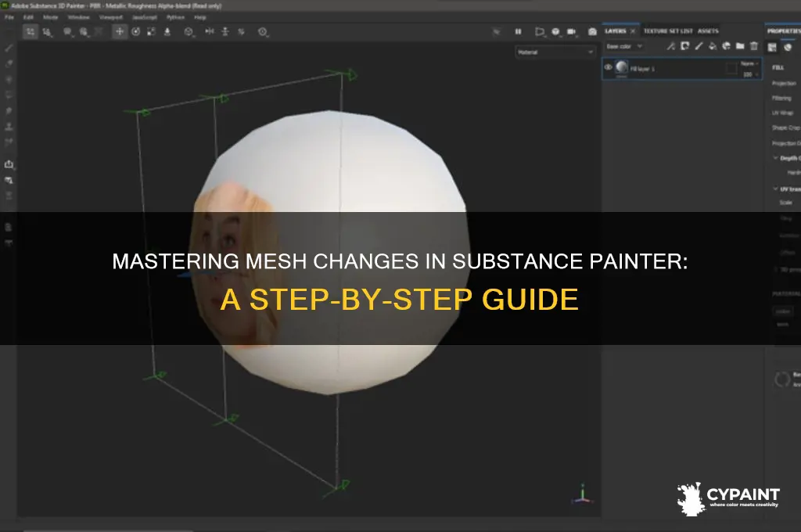The image size is (801, 532).
Task: Select the Eraser tool in left toolbar
Action: click(9, 64)
